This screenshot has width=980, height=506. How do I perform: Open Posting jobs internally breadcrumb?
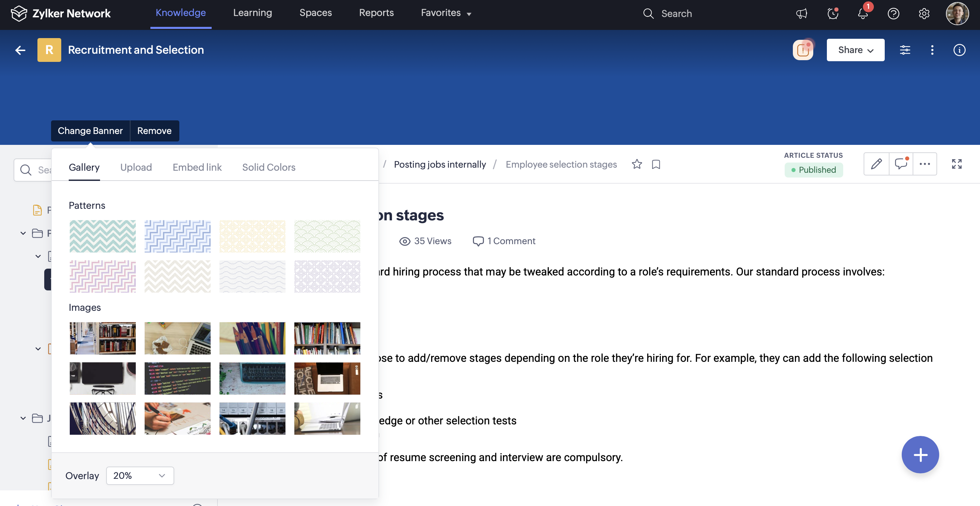440,164
